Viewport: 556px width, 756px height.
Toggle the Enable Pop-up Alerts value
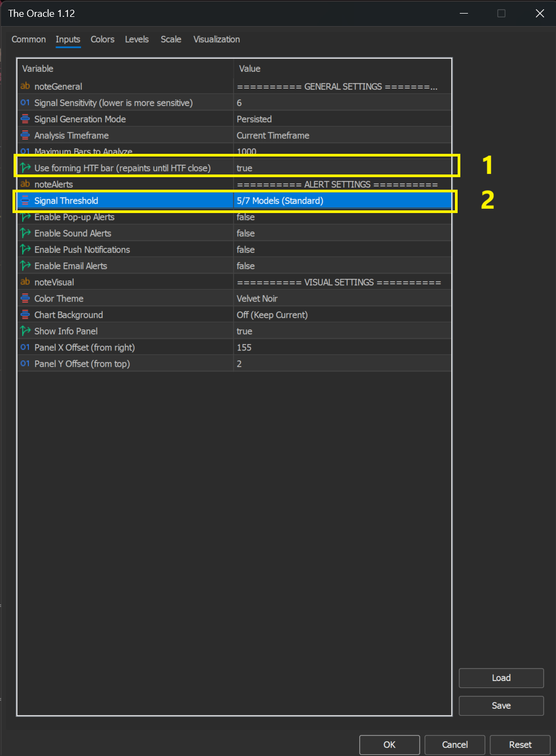point(342,217)
